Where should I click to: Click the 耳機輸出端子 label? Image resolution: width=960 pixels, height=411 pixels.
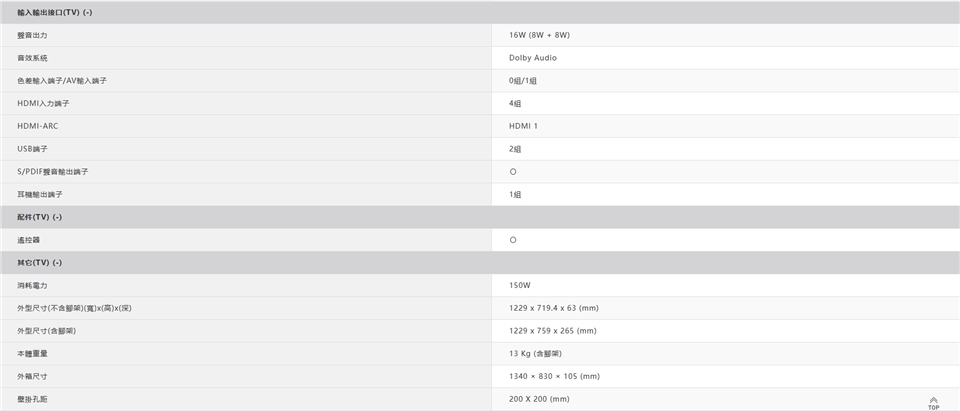[x=40, y=194]
